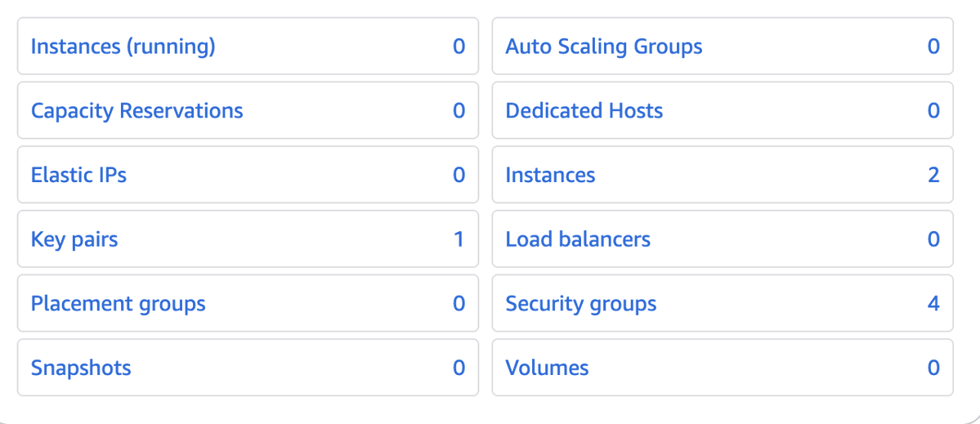This screenshot has height=424, width=980.
Task: Go to Capacity Reservations
Action: pos(136,111)
